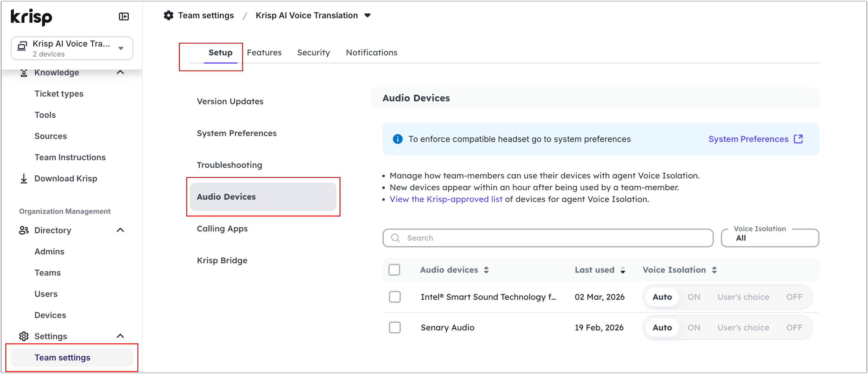Viewport: 868px width, 374px height.
Task: Open the Krisp-approved list link
Action: (445, 199)
